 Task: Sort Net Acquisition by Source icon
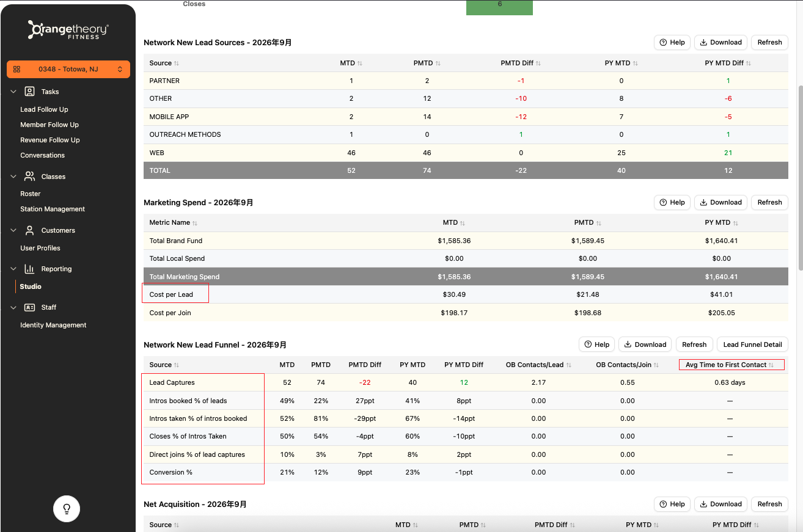177,525
